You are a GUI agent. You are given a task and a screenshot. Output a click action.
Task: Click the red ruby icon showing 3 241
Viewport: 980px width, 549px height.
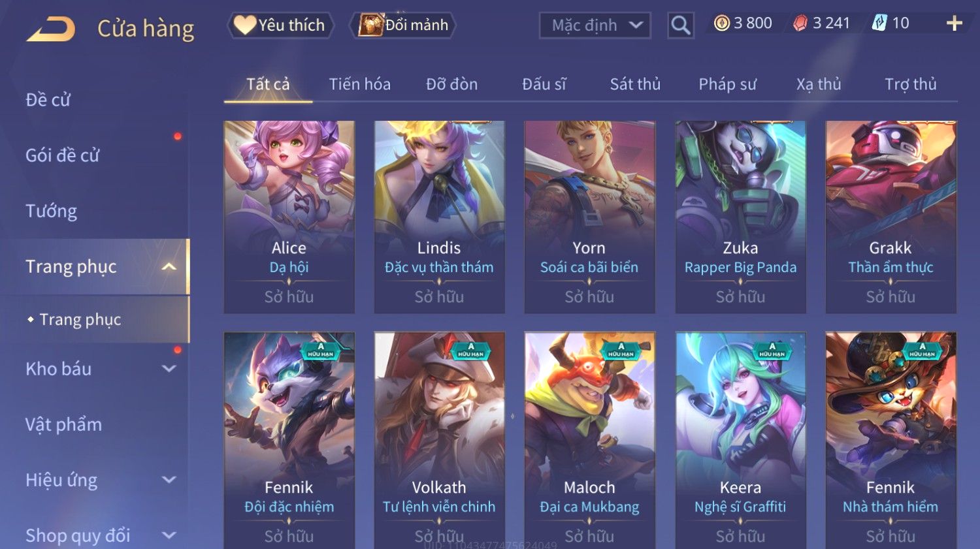point(800,24)
